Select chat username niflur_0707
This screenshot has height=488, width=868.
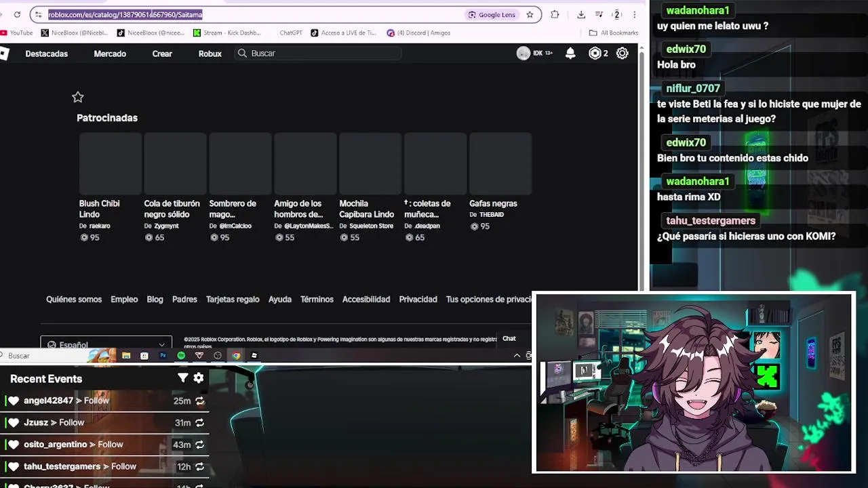(x=693, y=88)
